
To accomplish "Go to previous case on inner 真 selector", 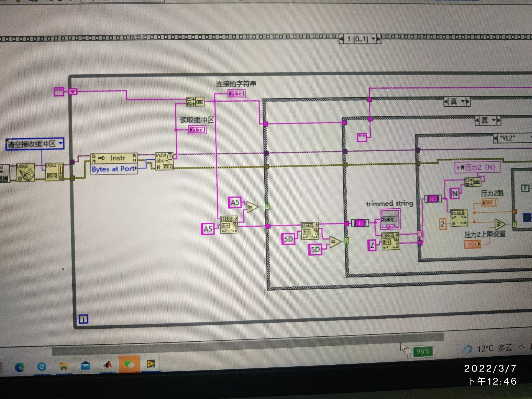I will click(477, 120).
